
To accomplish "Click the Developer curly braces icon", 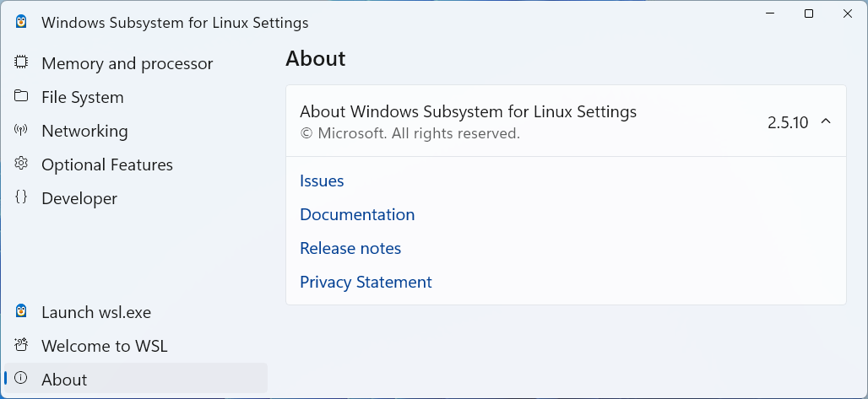I will (x=21, y=197).
